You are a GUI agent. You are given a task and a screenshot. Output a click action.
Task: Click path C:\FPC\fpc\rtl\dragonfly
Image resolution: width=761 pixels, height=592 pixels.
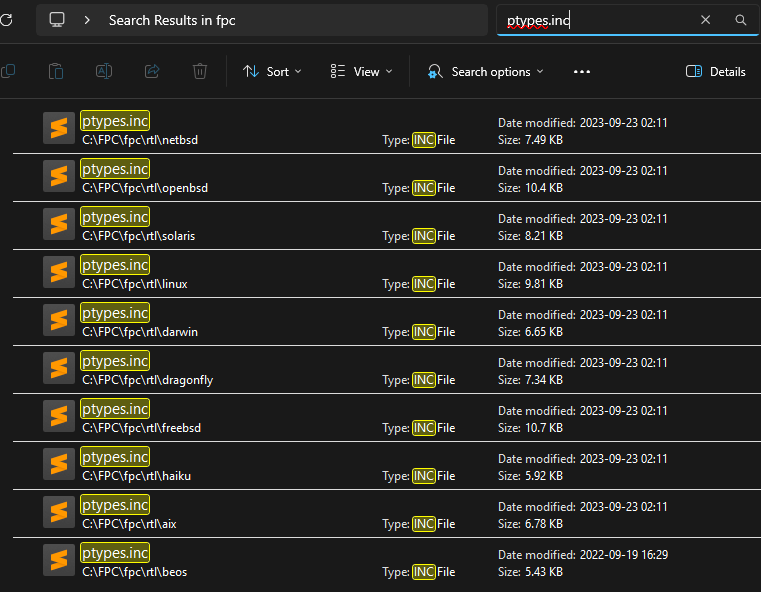coord(148,380)
